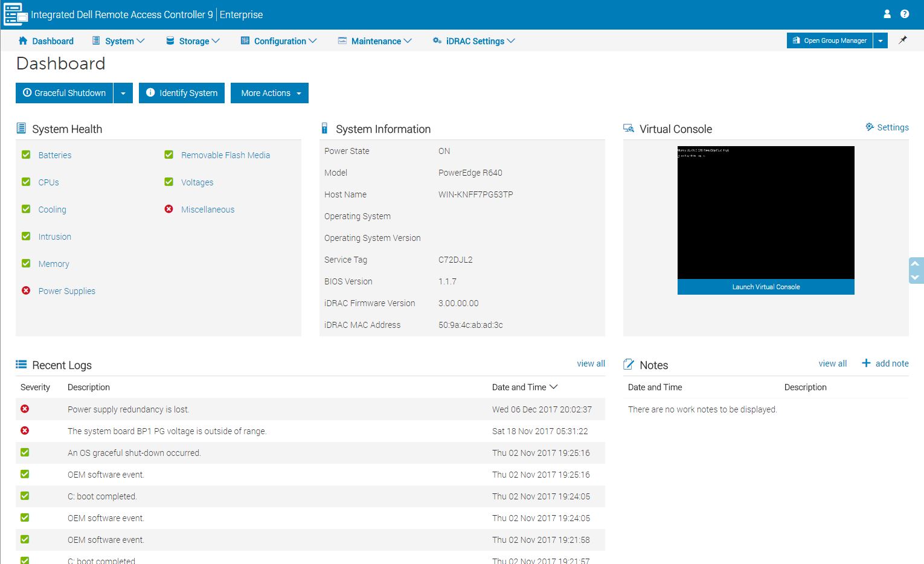Click the pin icon beside Group Manager

point(903,40)
